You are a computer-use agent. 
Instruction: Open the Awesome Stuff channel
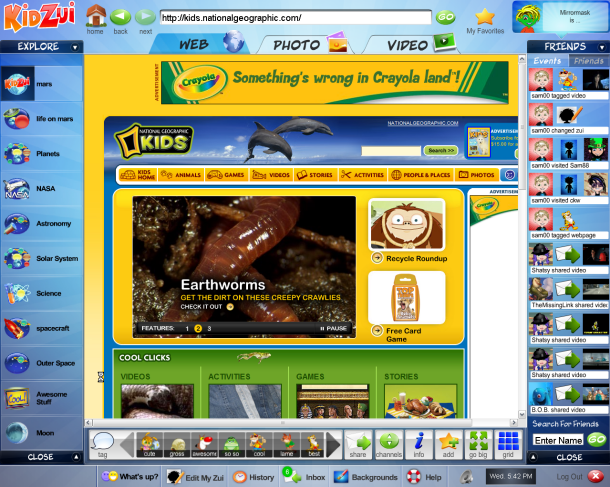click(x=42, y=398)
